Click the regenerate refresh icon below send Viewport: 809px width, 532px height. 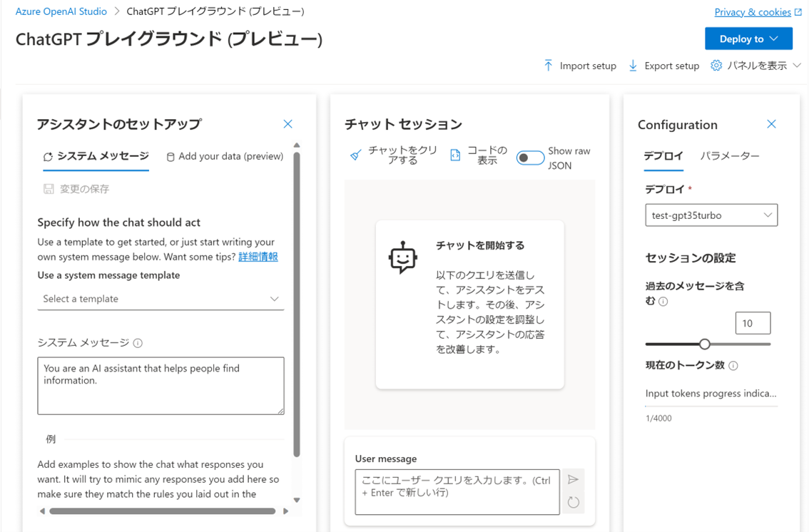pos(573,502)
